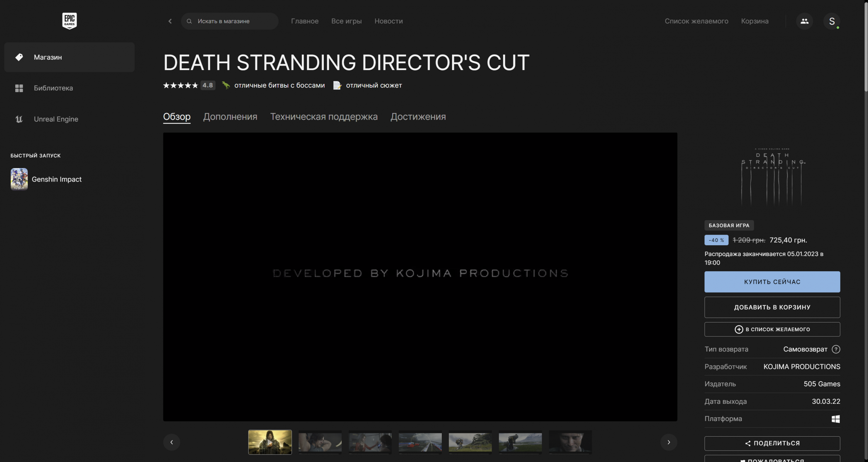This screenshot has width=868, height=462.
Task: Go back using the back arrow
Action: pyautogui.click(x=170, y=21)
